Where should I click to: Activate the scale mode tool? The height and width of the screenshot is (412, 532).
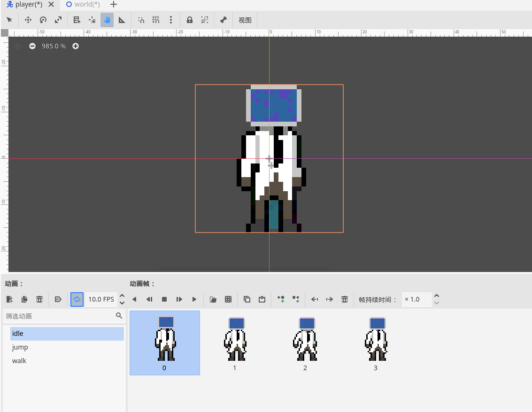tap(58, 20)
